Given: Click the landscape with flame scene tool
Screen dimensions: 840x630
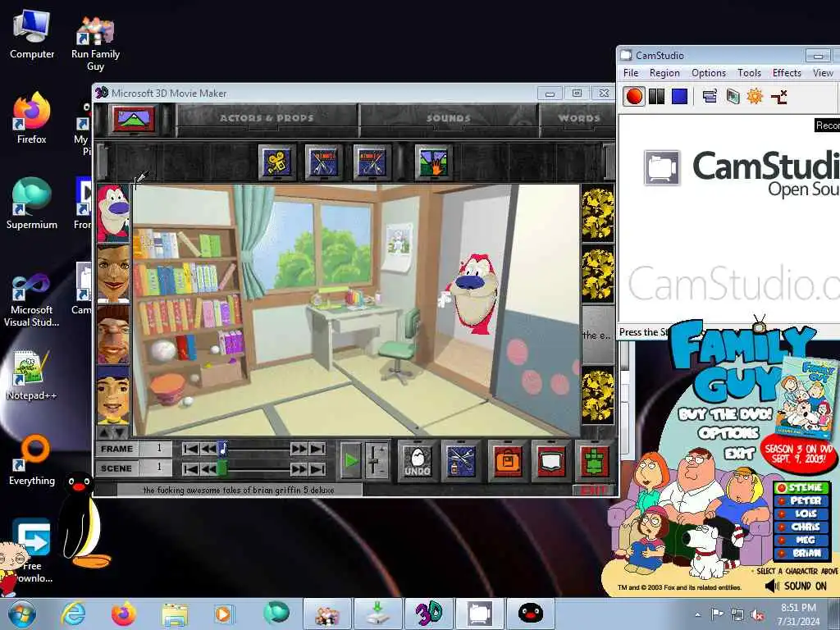Looking at the screenshot, I should [x=433, y=162].
